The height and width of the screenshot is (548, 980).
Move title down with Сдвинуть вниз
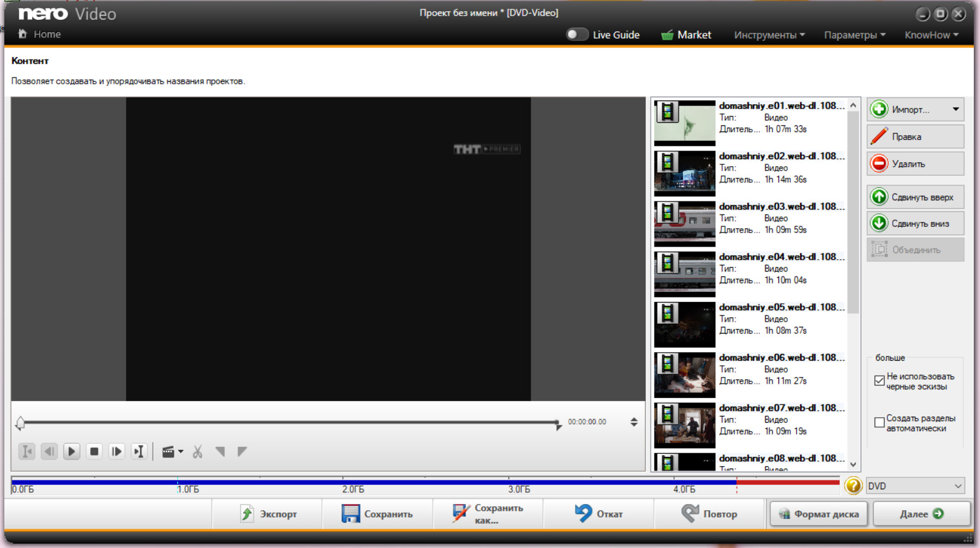coord(915,224)
